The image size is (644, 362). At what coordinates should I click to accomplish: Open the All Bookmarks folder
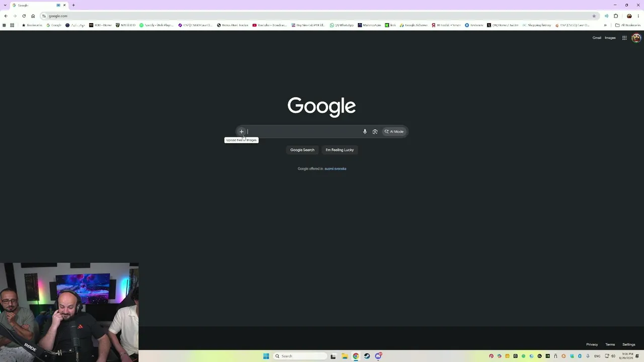tap(628, 25)
